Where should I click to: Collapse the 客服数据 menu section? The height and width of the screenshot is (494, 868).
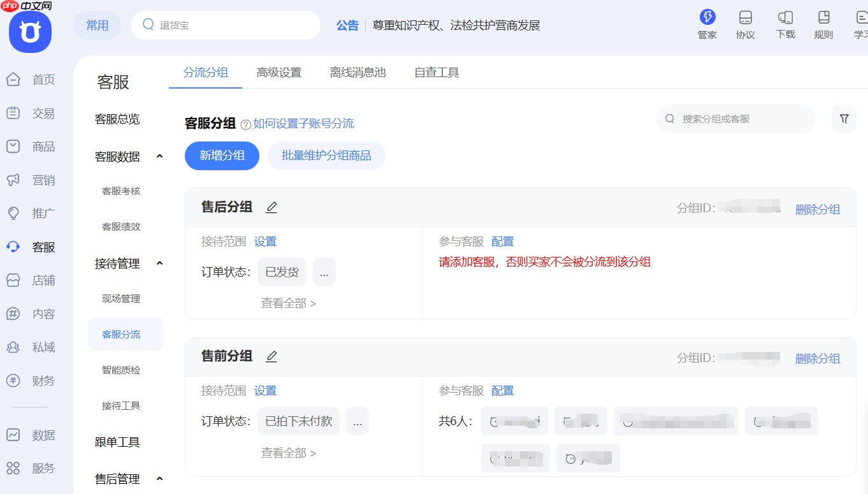click(160, 156)
